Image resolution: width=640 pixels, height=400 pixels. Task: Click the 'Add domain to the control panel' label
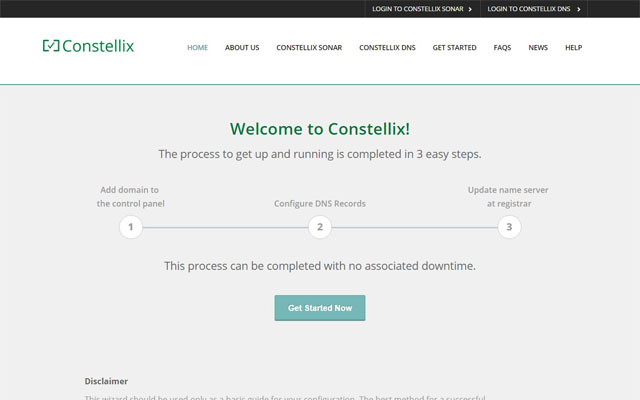(x=131, y=197)
